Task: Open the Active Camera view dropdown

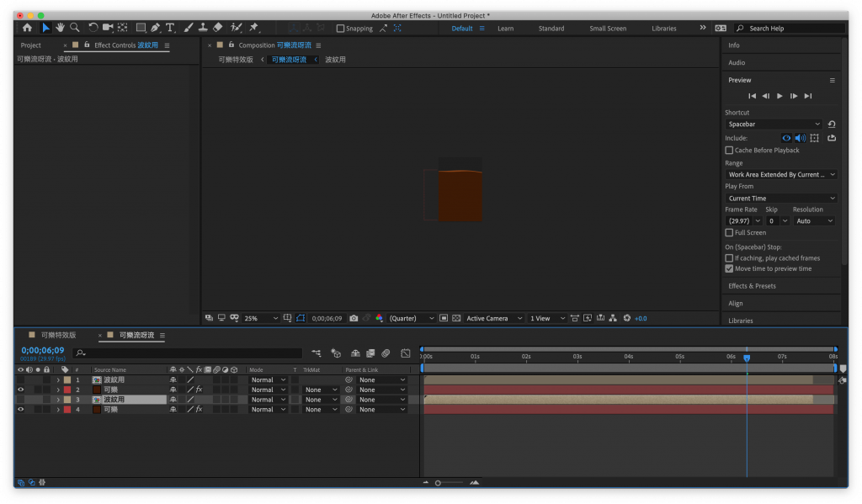Action: 494,318
